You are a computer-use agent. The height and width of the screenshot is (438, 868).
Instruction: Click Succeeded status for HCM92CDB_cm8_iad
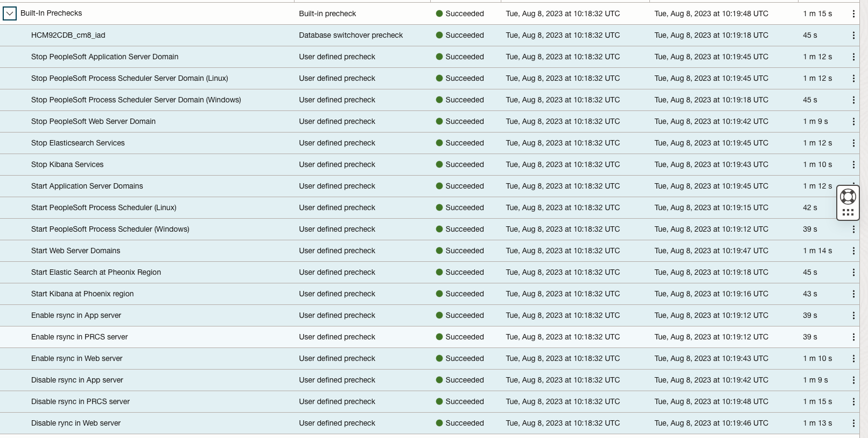pyautogui.click(x=460, y=35)
